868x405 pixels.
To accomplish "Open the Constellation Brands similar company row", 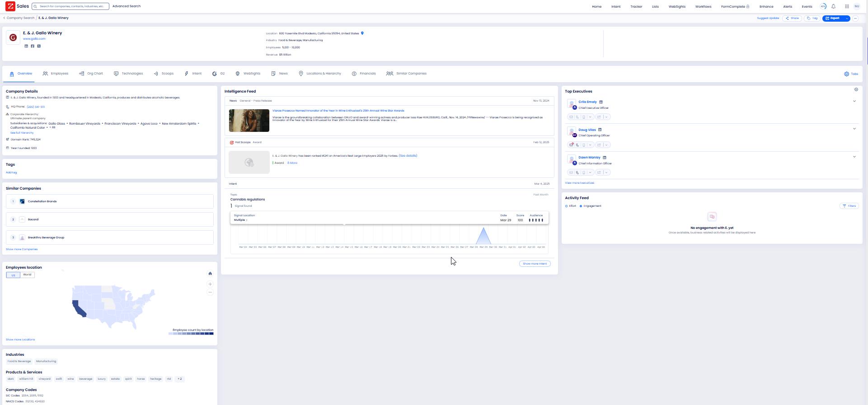I will coord(109,201).
